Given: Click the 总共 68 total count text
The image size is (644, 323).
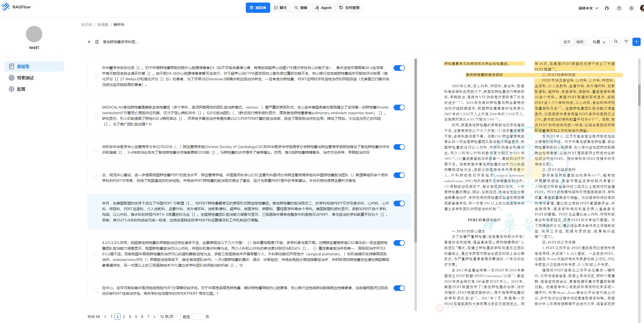Looking at the screenshot, I should tap(94, 317).
